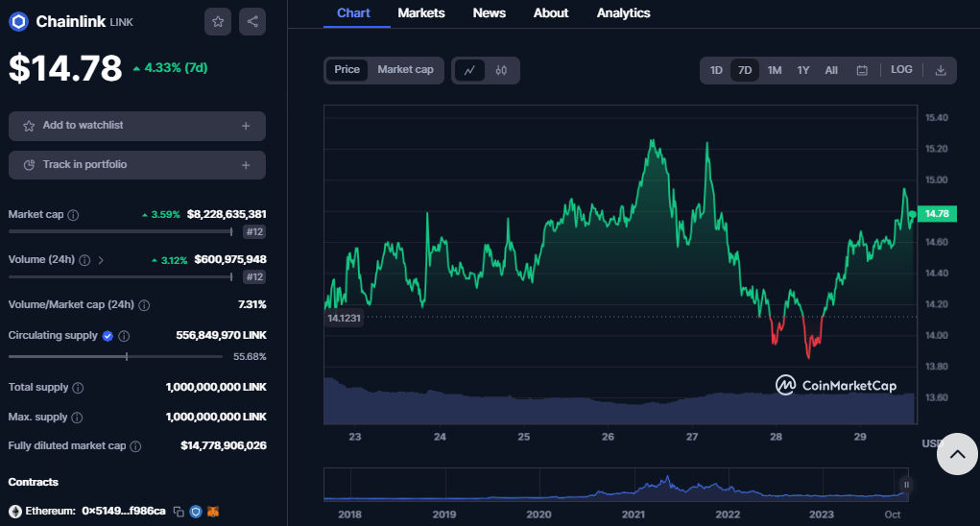Open the calendar date range picker
This screenshot has width=980, height=526.
862,70
